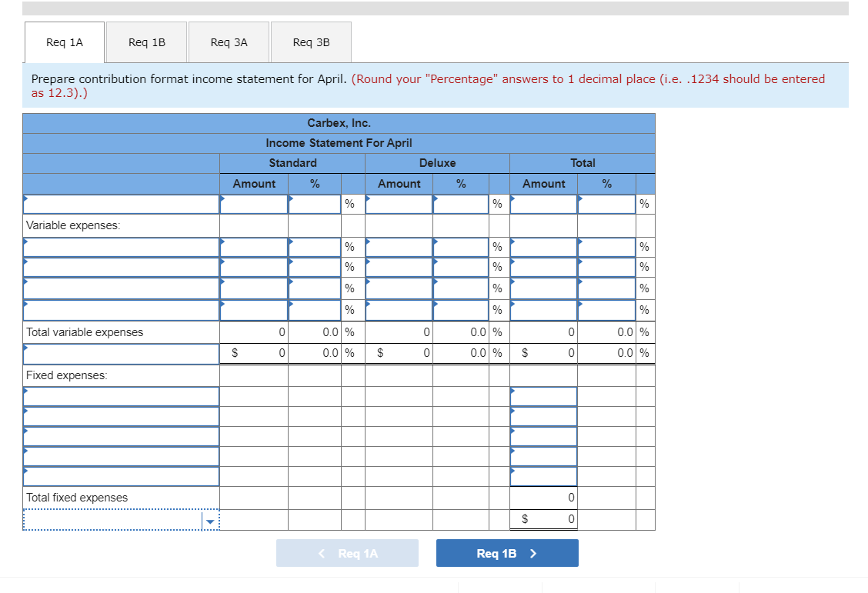
Task: Select first fixed expense label field
Action: [122, 397]
